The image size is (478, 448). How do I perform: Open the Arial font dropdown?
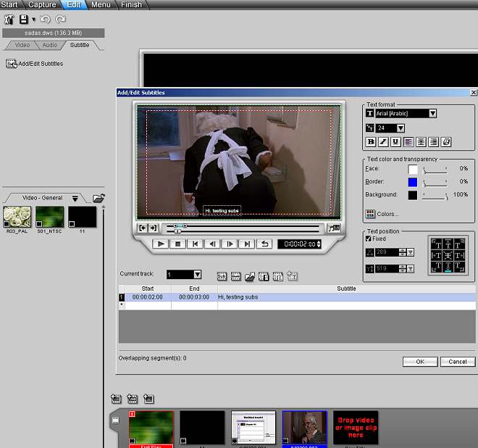pyautogui.click(x=432, y=114)
